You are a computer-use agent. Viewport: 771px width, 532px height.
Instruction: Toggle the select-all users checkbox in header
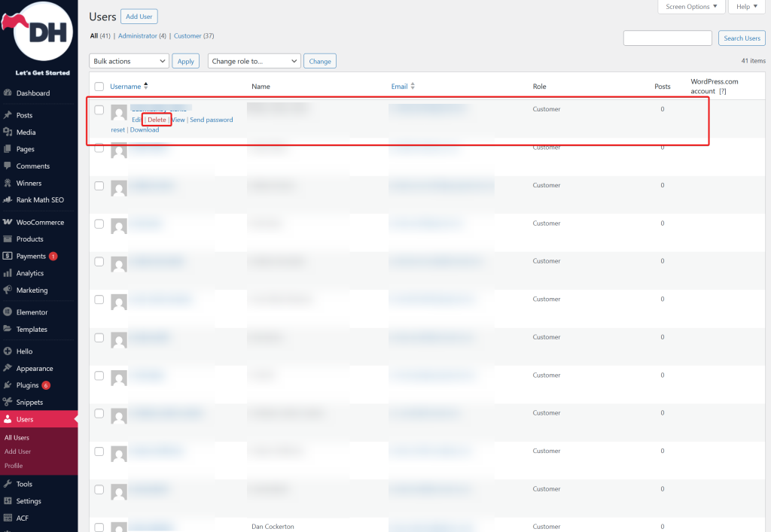pyautogui.click(x=99, y=87)
